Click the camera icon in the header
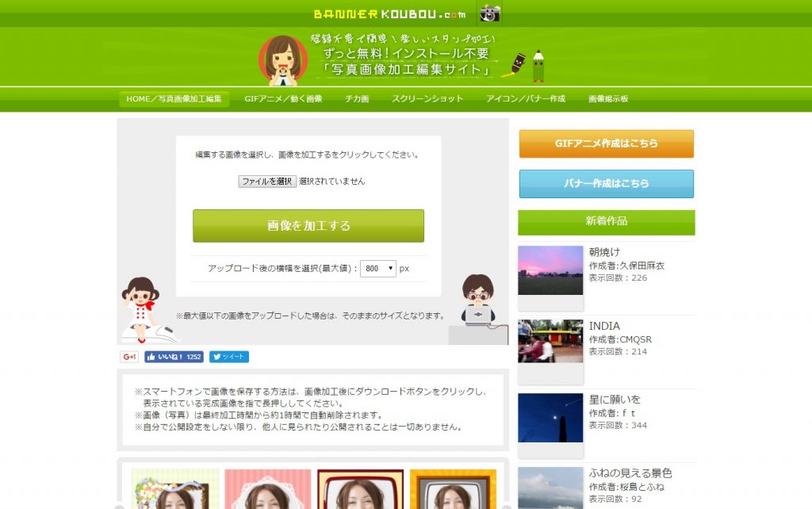Viewport: 812px width, 509px height. click(489, 13)
